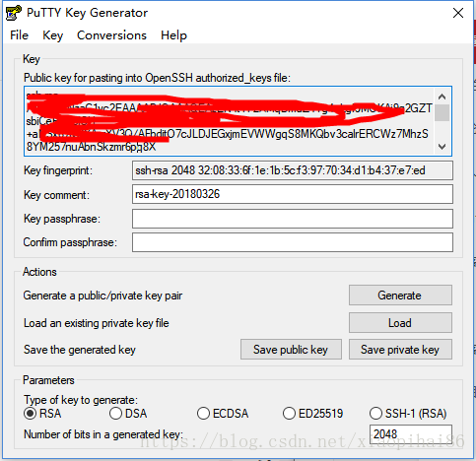Screen dimensions: 476x461
Task: Click the 'Confirm passphrase:' label
Action: tap(70, 242)
